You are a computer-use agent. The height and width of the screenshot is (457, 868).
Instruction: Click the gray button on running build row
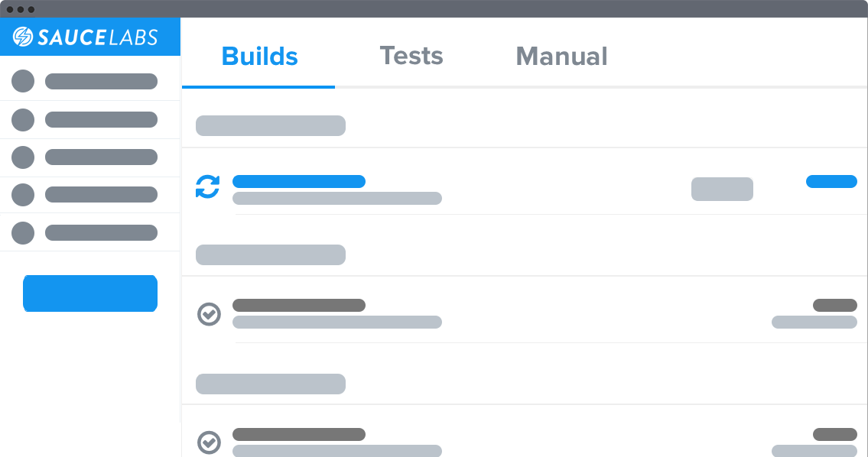tap(722, 189)
